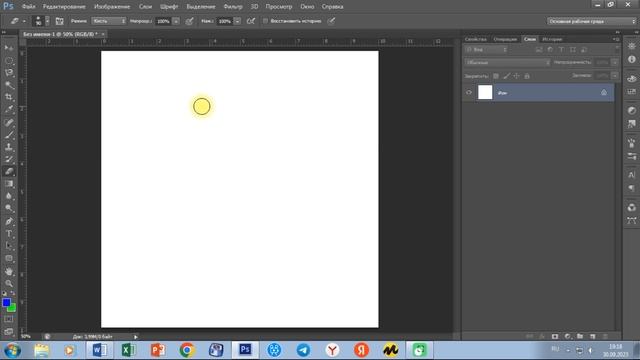This screenshot has height=360, width=640.
Task: Select the Eyedropper tool
Action: (x=9, y=110)
